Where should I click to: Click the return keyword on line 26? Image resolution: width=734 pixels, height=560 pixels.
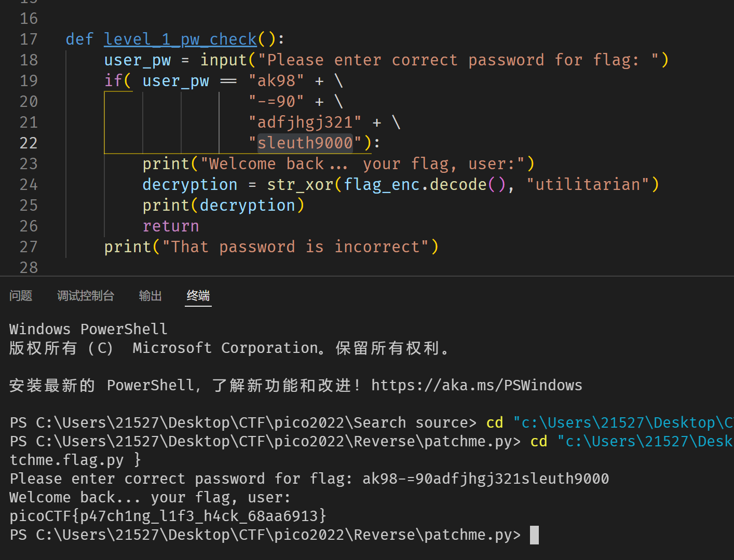pos(171,226)
